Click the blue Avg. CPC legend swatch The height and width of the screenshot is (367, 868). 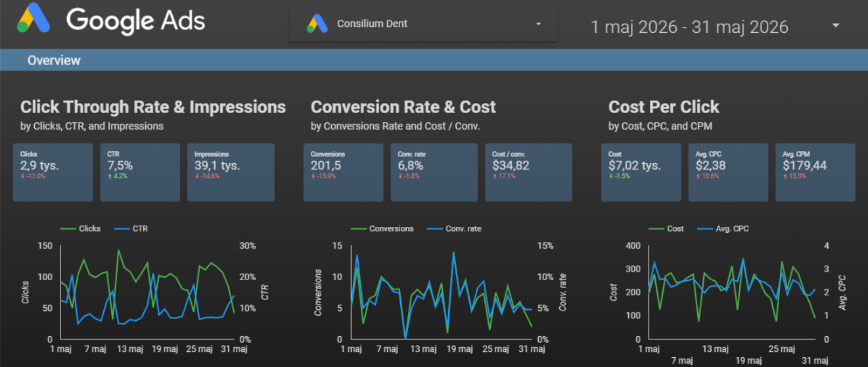click(x=704, y=228)
